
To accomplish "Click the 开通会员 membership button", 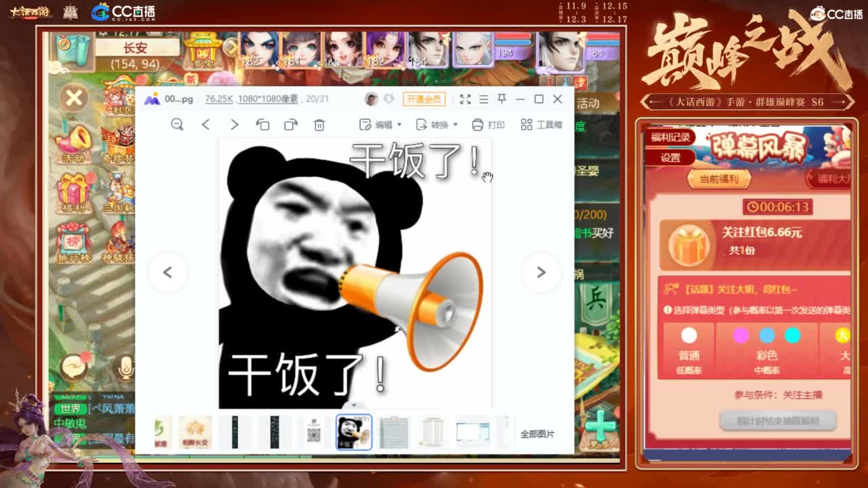I will 424,99.
